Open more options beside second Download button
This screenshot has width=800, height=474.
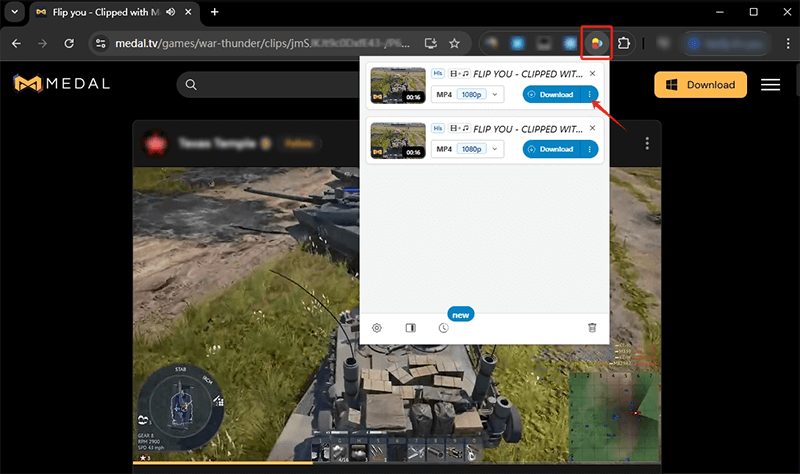pyautogui.click(x=590, y=149)
